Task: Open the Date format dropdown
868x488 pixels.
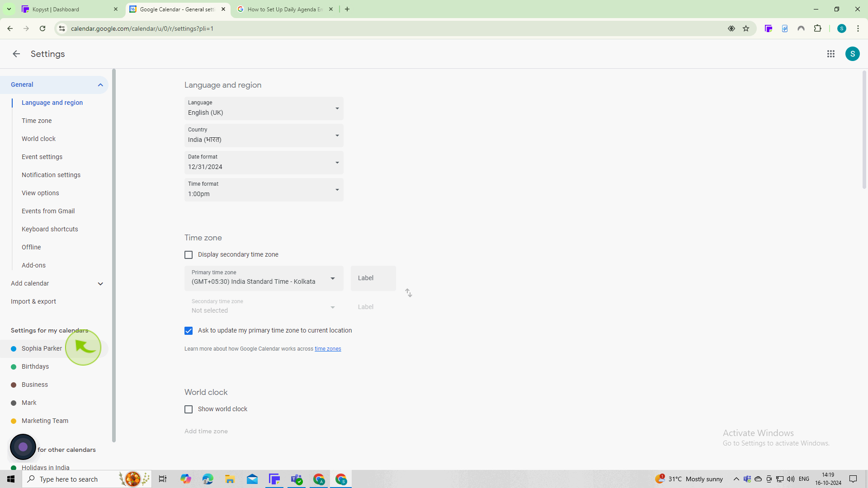Action: (264, 163)
